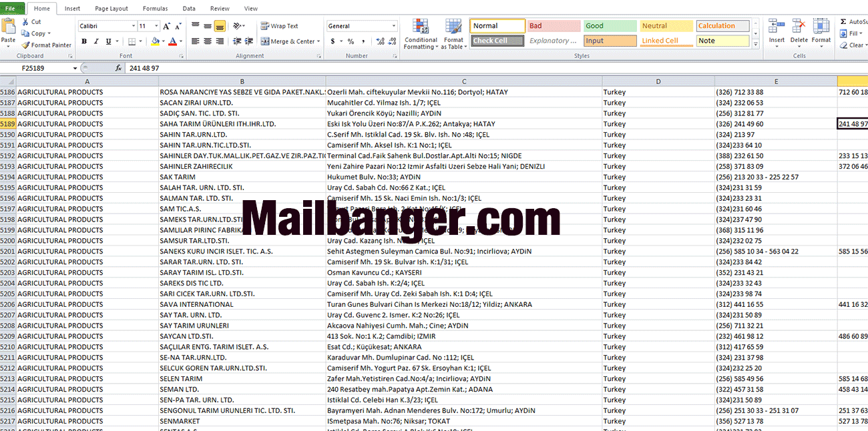Open Conditional Formatting menu
868x431 pixels.
tap(421, 35)
